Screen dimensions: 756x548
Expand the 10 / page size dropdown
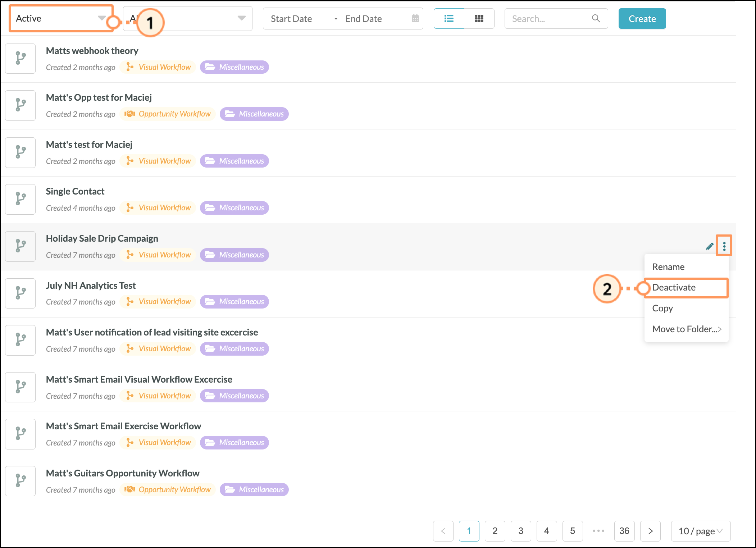pos(700,531)
